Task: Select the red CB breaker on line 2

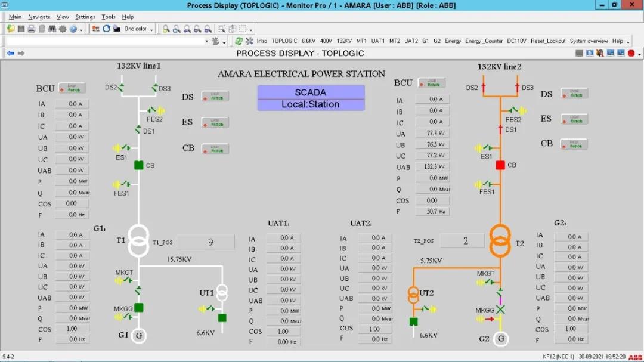Action: (500, 165)
